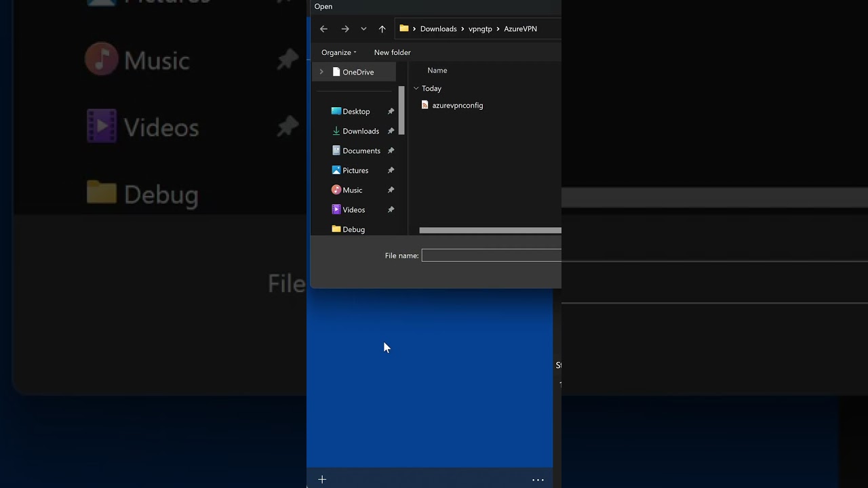Open Videos quick access folder
868x488 pixels.
click(348, 209)
